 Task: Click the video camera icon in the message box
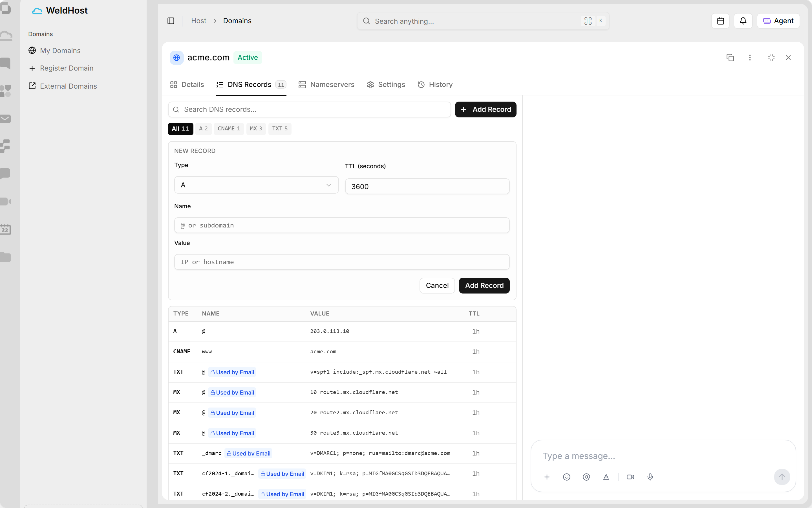(630, 477)
